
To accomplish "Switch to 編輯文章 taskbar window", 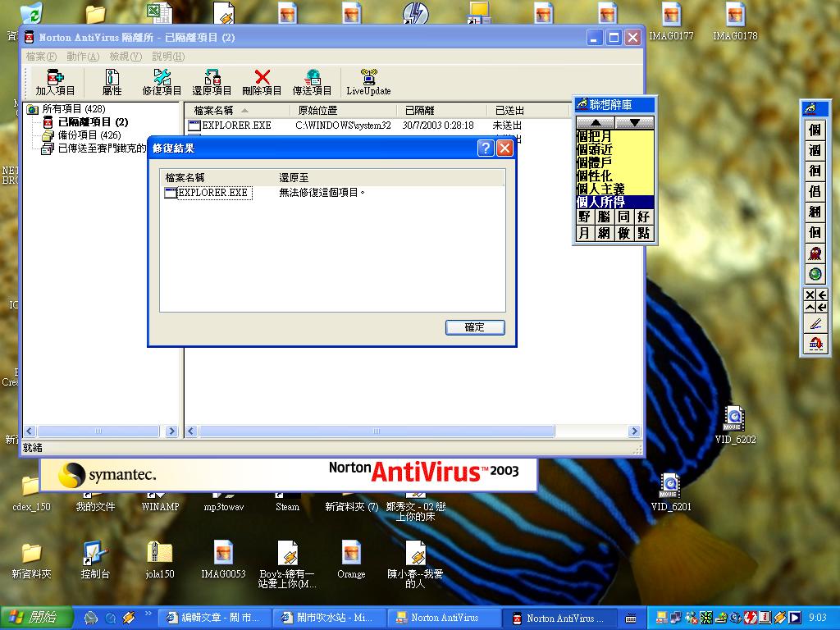I will pyautogui.click(x=214, y=619).
